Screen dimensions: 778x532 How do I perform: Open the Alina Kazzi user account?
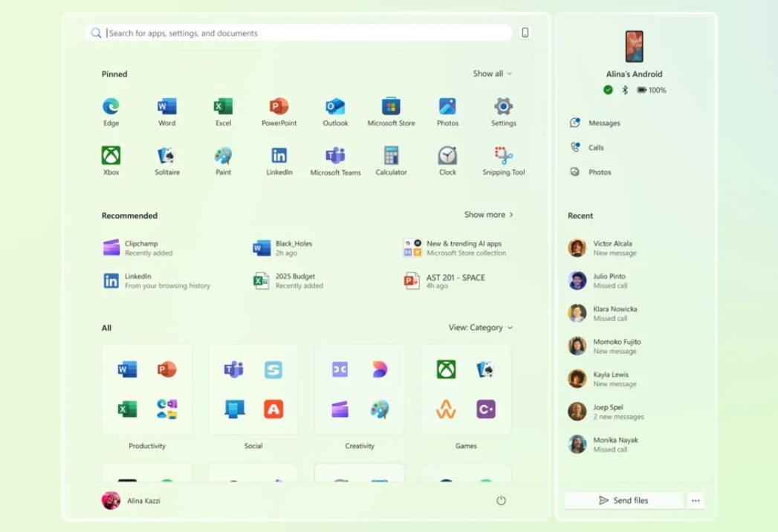[x=131, y=500]
